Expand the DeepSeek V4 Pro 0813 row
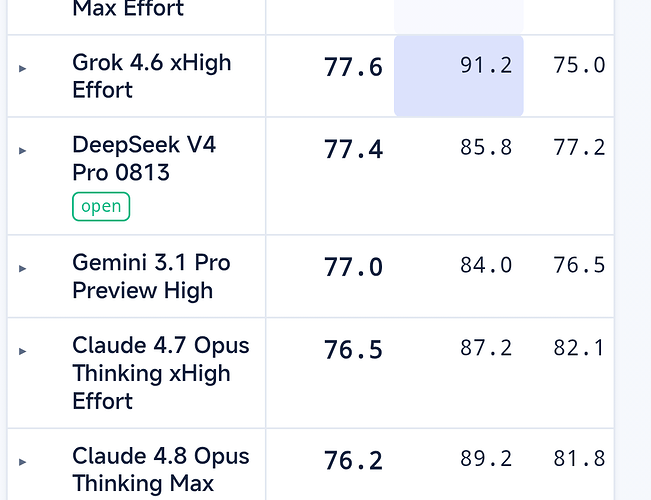Viewport: 651px width, 500px height. coord(23,151)
